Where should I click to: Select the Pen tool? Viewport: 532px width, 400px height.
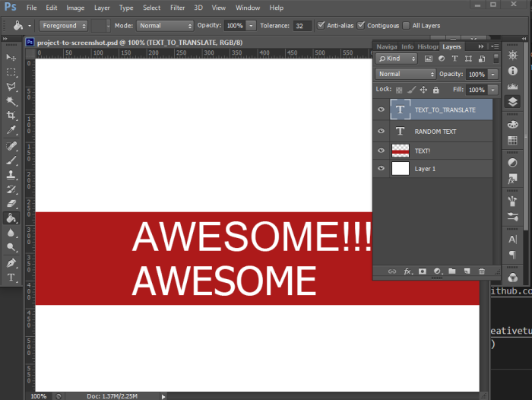click(x=11, y=263)
